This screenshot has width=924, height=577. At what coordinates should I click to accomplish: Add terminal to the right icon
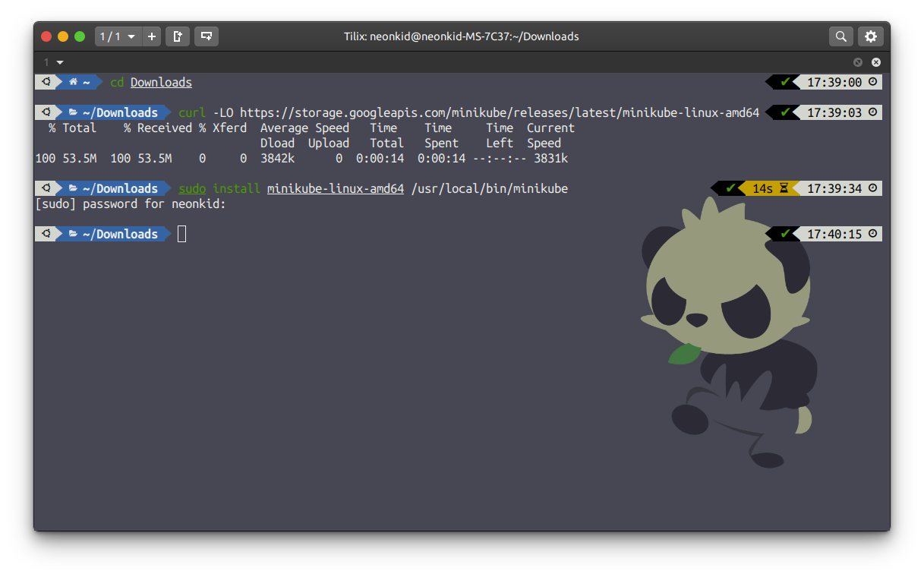point(177,36)
